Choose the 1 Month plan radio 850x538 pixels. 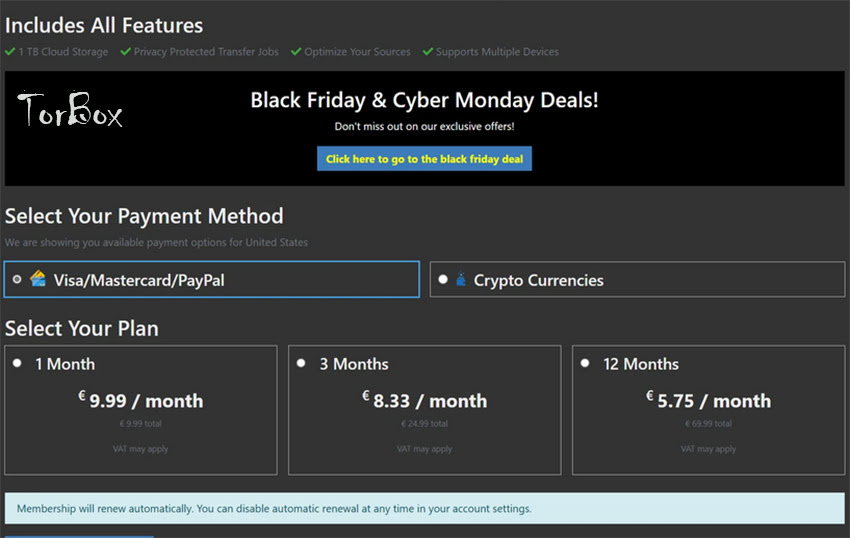click(x=17, y=363)
